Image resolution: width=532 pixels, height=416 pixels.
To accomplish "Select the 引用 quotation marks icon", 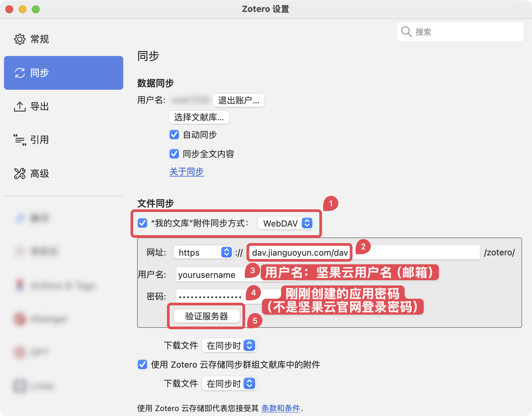I will [x=20, y=139].
